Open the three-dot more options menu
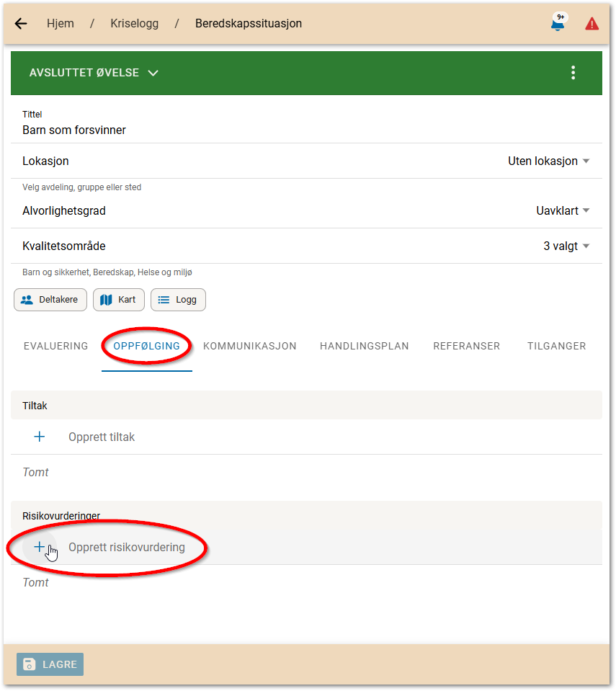 (573, 73)
